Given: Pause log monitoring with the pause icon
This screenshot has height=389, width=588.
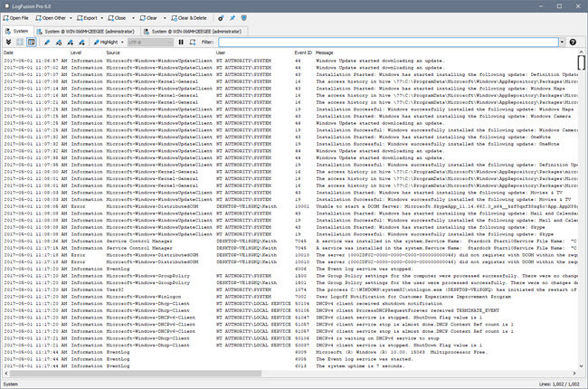Looking at the screenshot, I should tap(181, 42).
